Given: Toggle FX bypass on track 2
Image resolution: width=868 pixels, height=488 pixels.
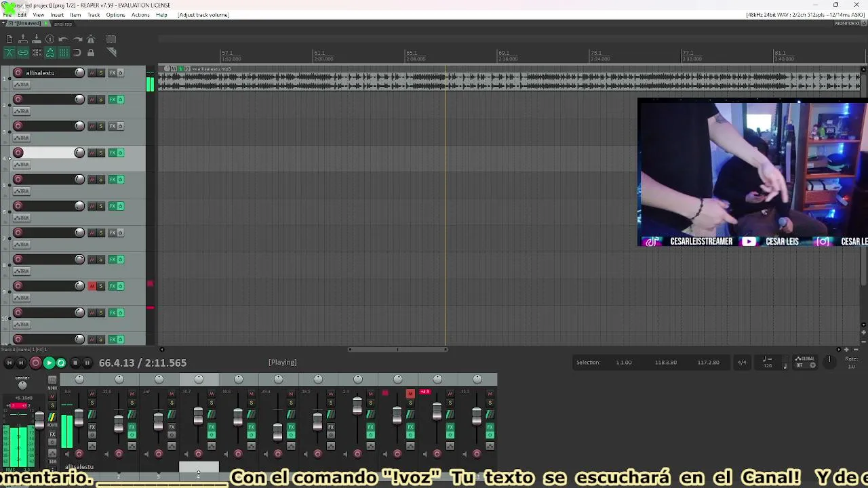Looking at the screenshot, I should (x=121, y=100).
